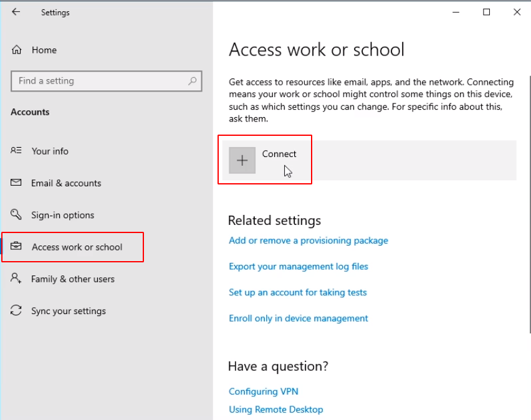531x420 pixels.
Task: Click the Access work or school briefcase icon
Action: coord(16,246)
